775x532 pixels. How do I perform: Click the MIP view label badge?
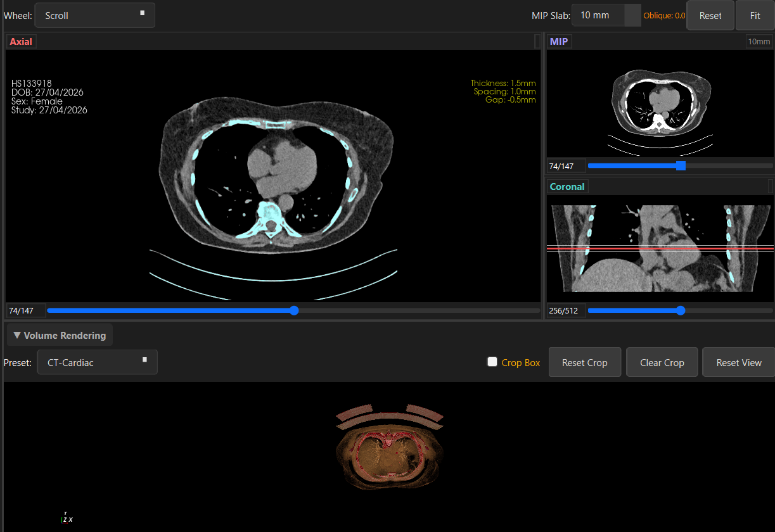pyautogui.click(x=559, y=42)
